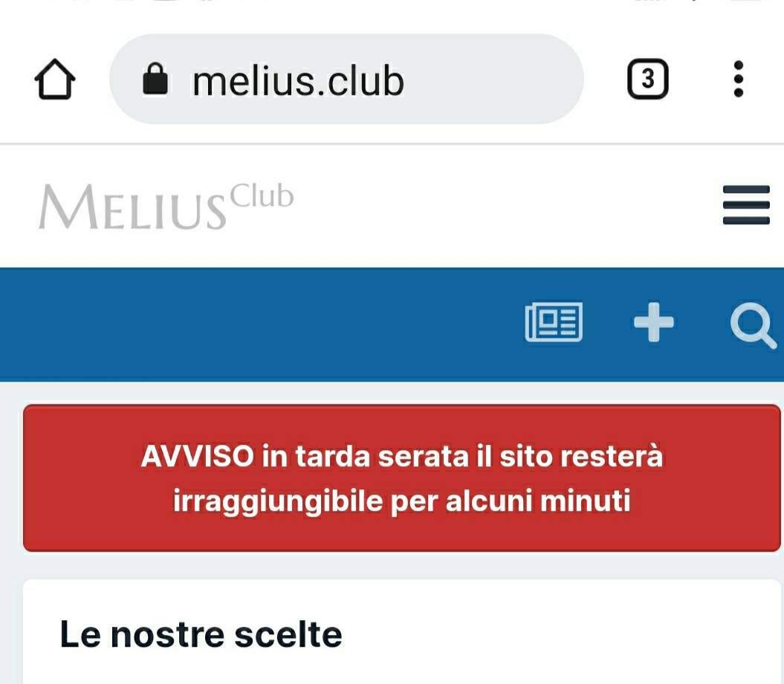Select the "Le nostre scelte" heading
Image resolution: width=784 pixels, height=684 pixels.
(201, 634)
